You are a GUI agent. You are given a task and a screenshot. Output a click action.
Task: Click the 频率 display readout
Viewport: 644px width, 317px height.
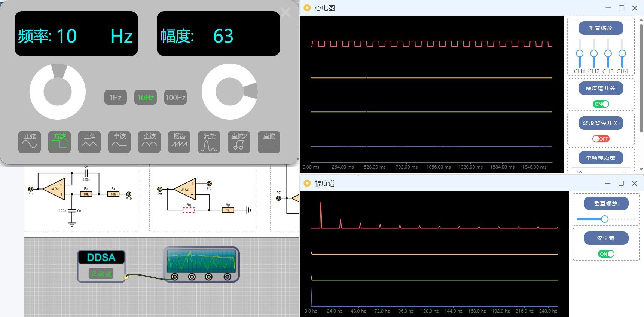76,34
